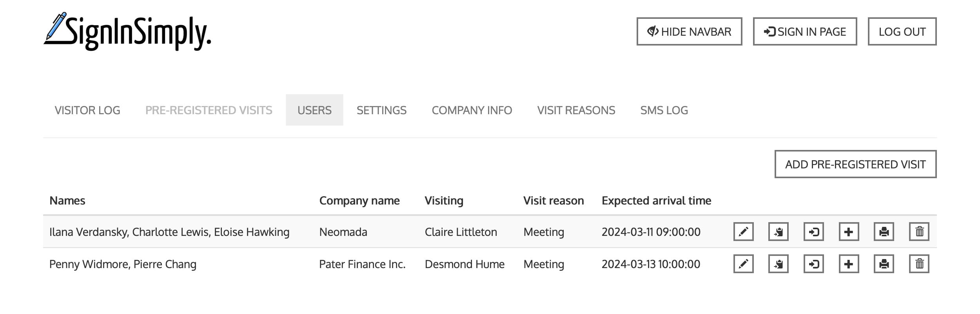Click the SignInSimply logo
Screen dimensions: 980x314
(x=127, y=32)
